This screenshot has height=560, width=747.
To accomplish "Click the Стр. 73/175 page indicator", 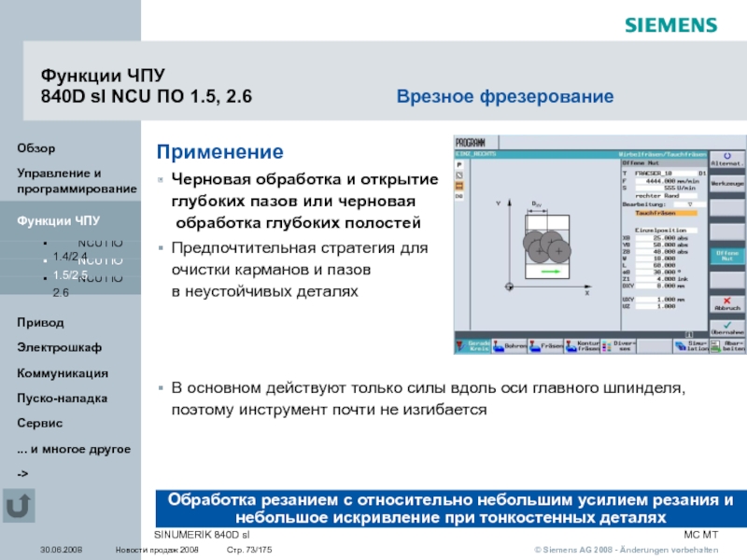I will coord(249,550).
